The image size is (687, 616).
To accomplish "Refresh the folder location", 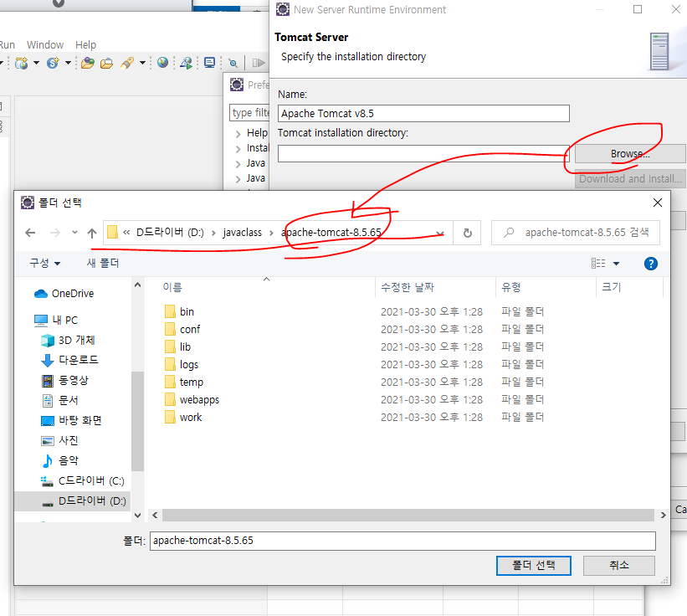I will coord(468,233).
